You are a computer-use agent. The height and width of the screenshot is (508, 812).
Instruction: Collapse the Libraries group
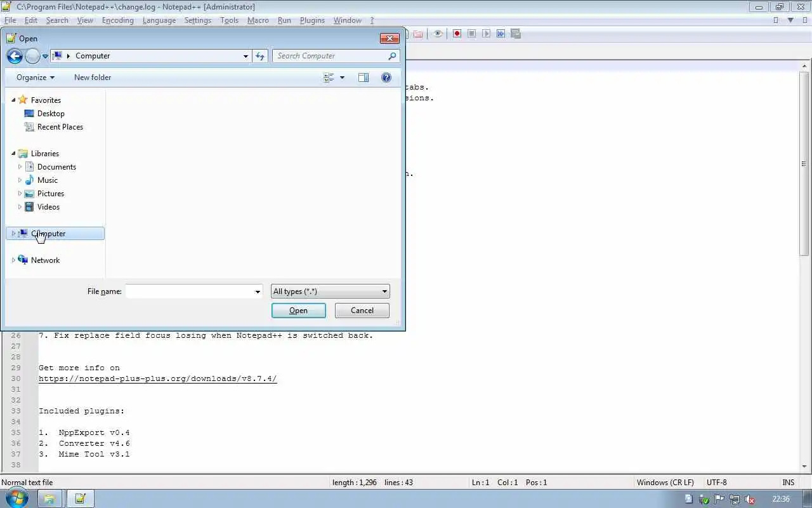click(x=13, y=153)
